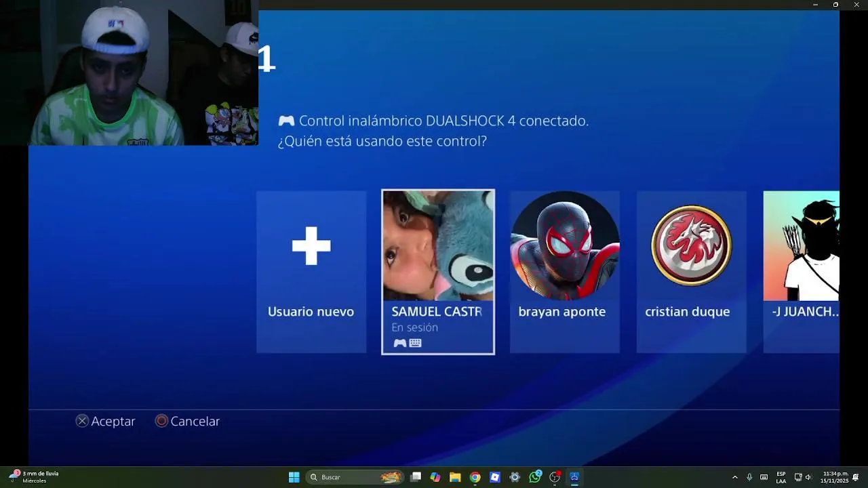Open the Windows Start menu
The height and width of the screenshot is (488, 868).
[294, 477]
